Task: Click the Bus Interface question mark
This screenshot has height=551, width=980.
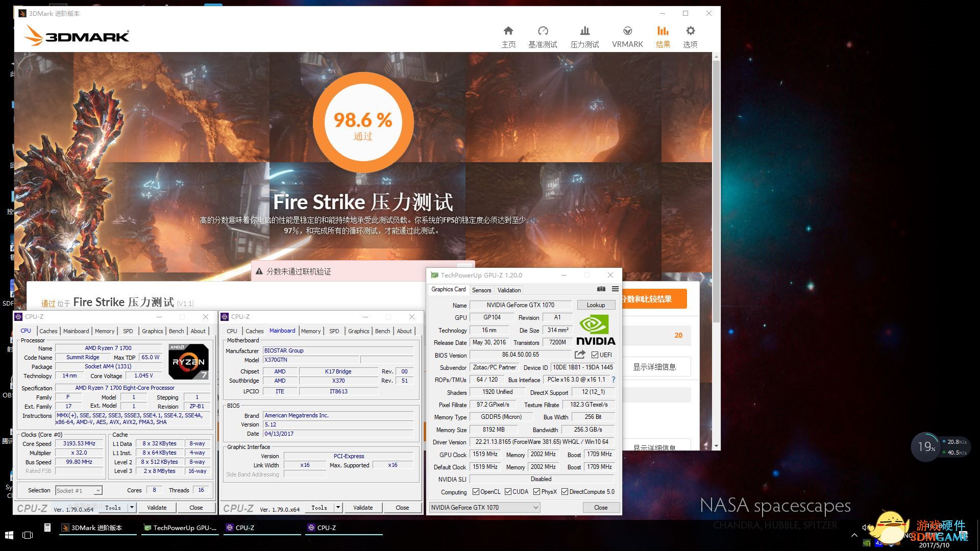Action: pyautogui.click(x=614, y=380)
